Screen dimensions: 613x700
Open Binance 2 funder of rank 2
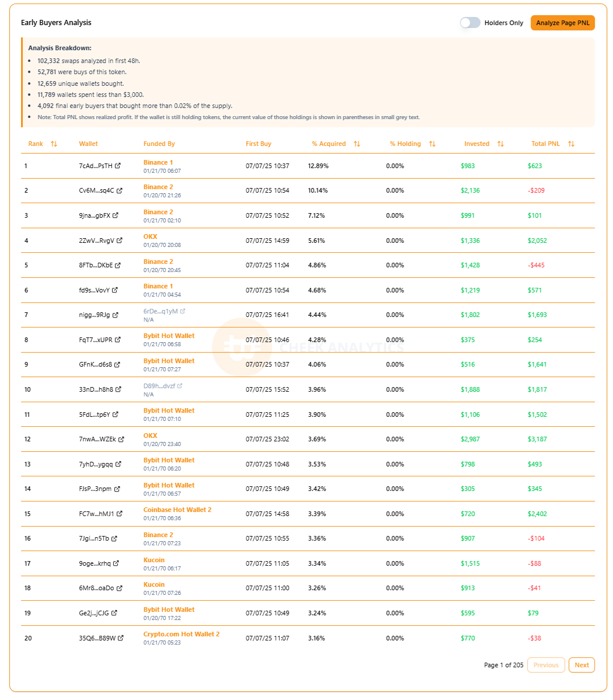click(x=158, y=187)
